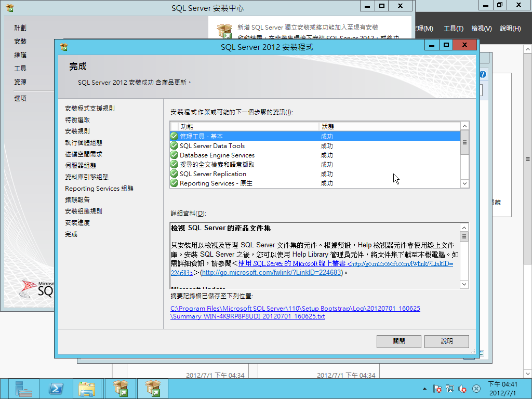This screenshot has width=532, height=399.
Task: Click 狀態 column header
Action: 390,127
